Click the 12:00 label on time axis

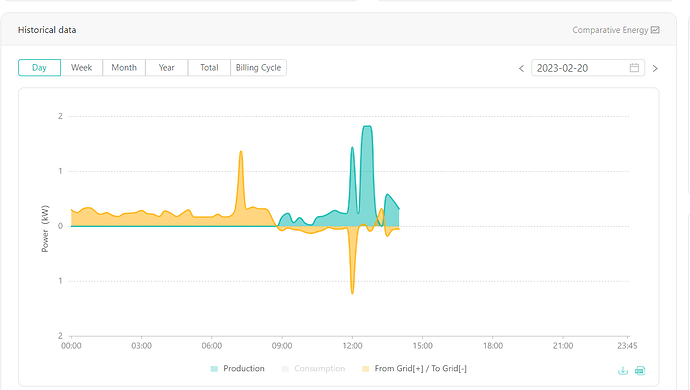tap(352, 346)
